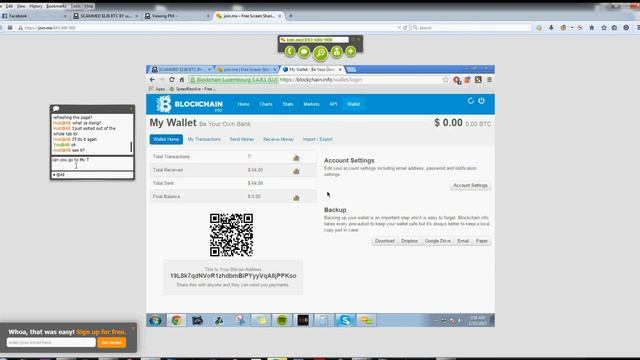640x360 pixels.
Task: Click the Dropbox backup button
Action: 409,241
